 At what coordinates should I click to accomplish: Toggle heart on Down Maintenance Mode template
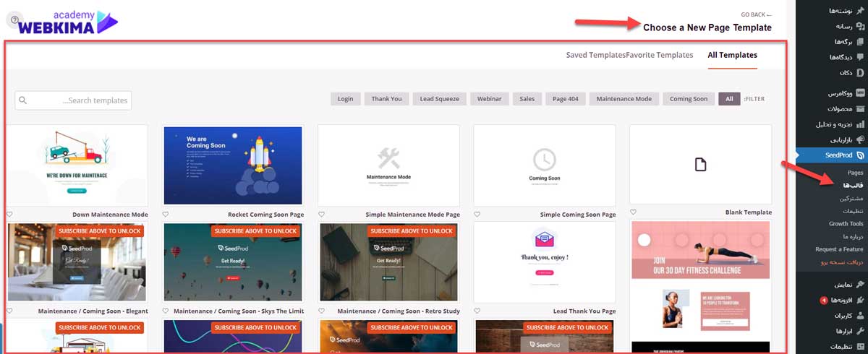9,215
